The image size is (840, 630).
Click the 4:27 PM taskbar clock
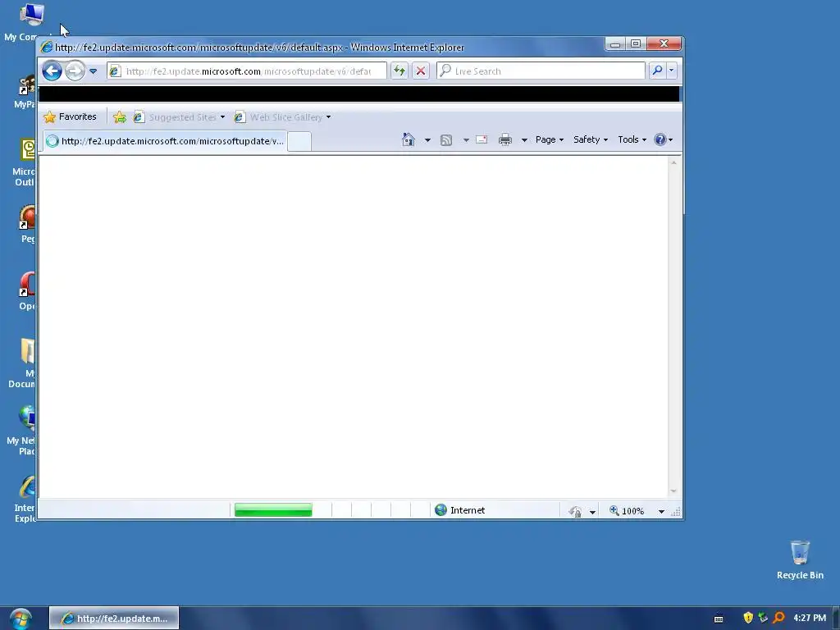(810, 618)
